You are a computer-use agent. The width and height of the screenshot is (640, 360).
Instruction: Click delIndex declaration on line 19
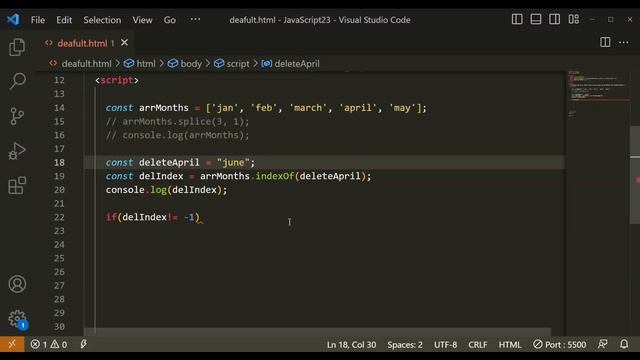point(161,176)
